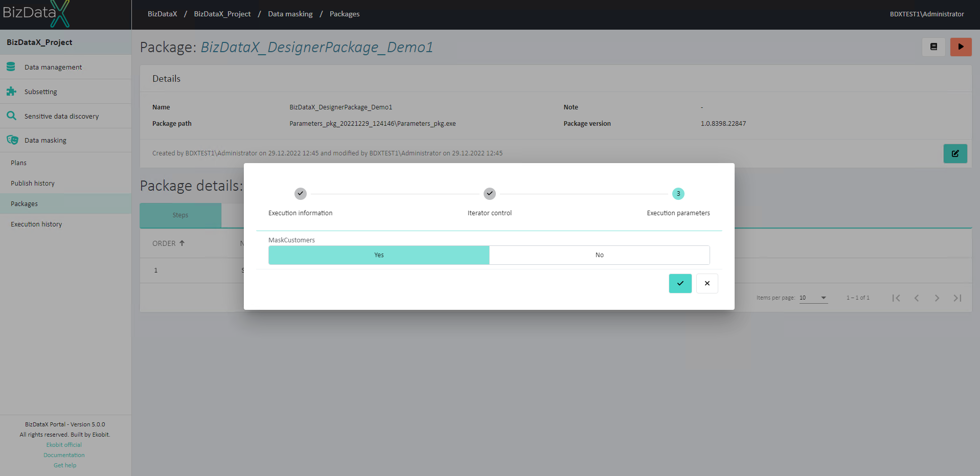The image size is (980, 476).
Task: Click the package version 1.0.8398.22847
Action: click(x=723, y=124)
